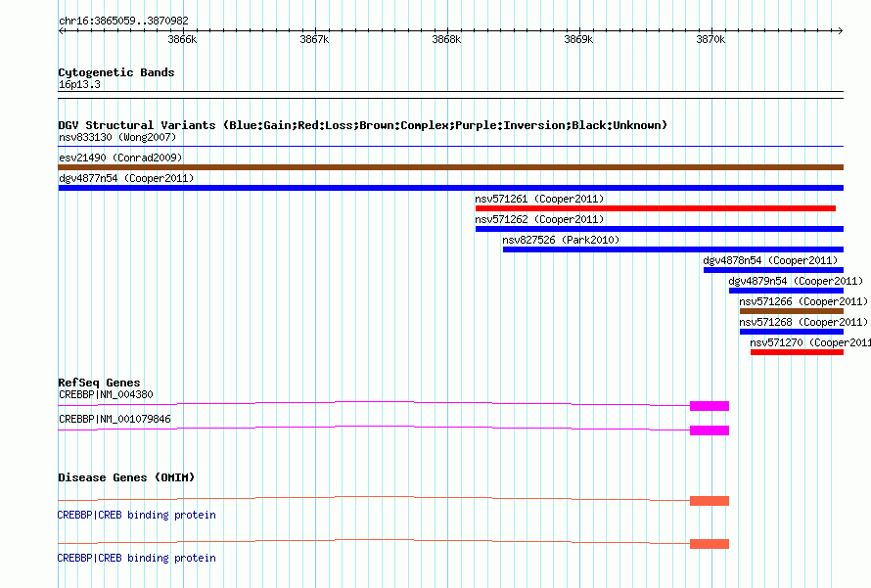Click the 3870k ruler mark

point(711,39)
